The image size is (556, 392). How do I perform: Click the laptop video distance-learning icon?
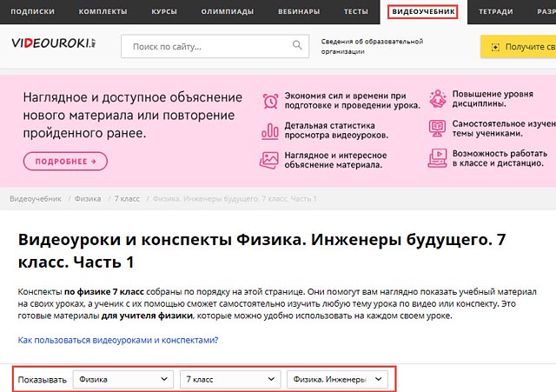pyautogui.click(x=437, y=158)
